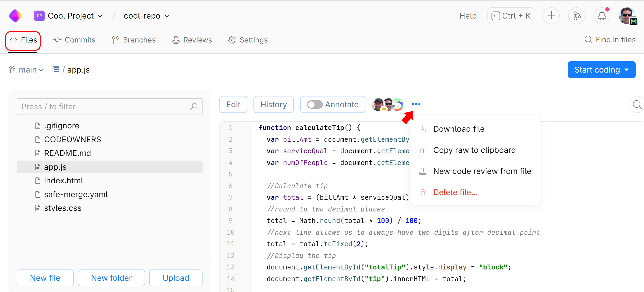Viewport: 644px width, 292px height.
Task: Click the Commits icon in the top navigation
Action: click(57, 40)
